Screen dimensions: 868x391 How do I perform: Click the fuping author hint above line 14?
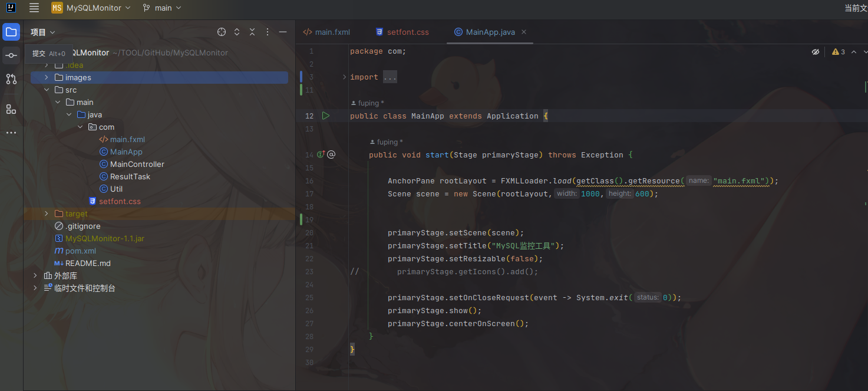386,142
